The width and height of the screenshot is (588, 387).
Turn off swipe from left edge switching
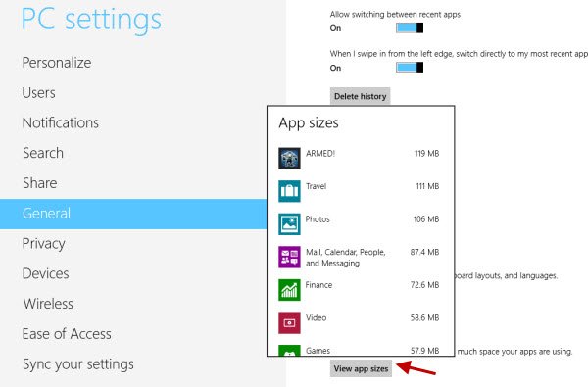410,68
